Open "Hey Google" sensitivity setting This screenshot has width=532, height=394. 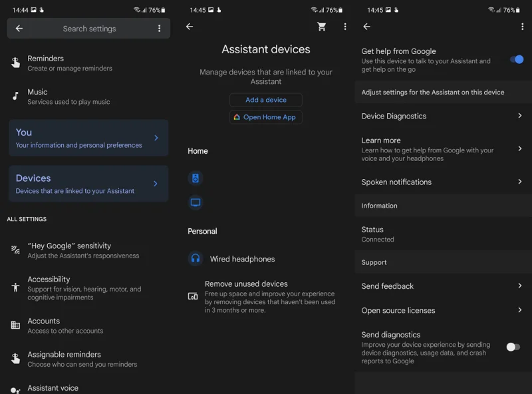(88, 250)
